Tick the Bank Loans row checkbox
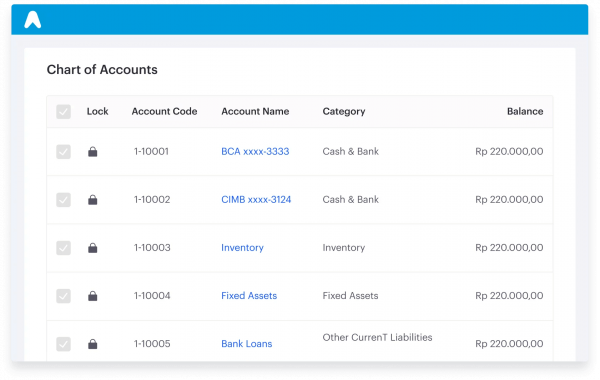This screenshot has width=600, height=380. click(x=64, y=344)
